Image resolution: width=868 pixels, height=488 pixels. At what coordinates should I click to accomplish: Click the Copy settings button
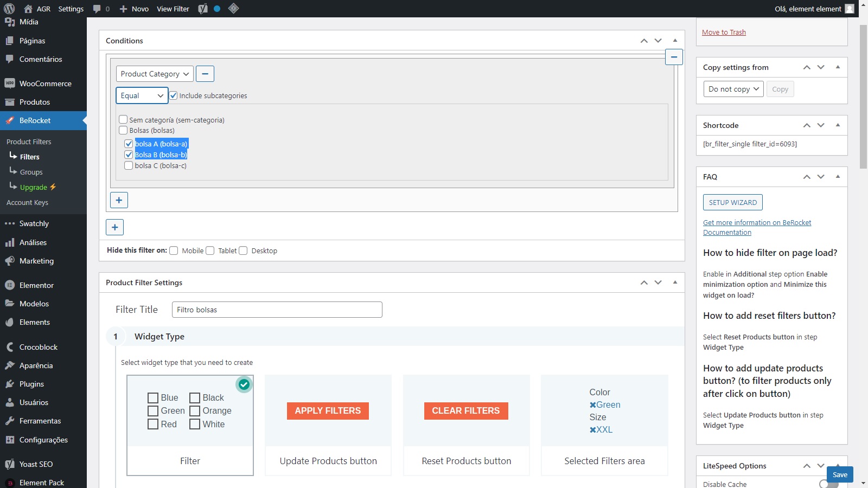tap(780, 89)
